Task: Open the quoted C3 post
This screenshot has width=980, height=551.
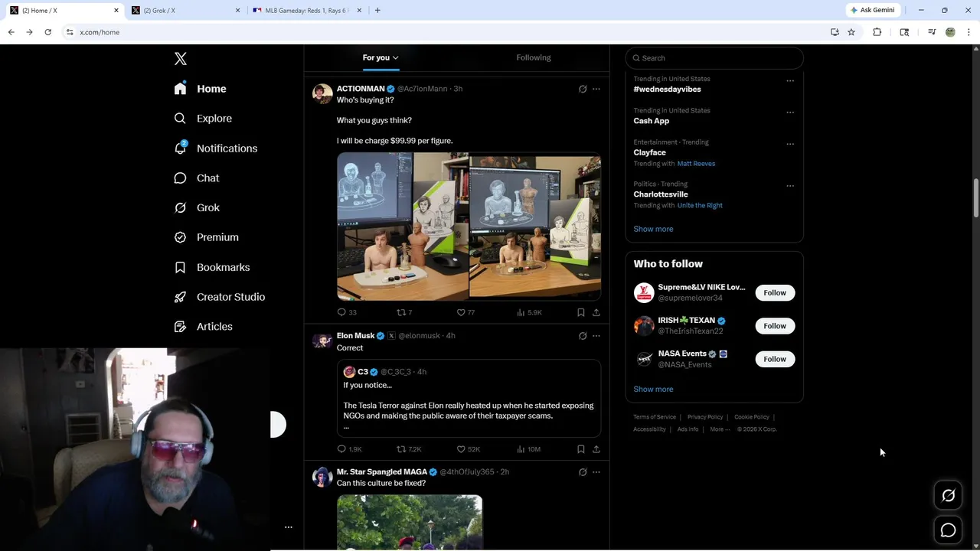Action: click(x=469, y=399)
